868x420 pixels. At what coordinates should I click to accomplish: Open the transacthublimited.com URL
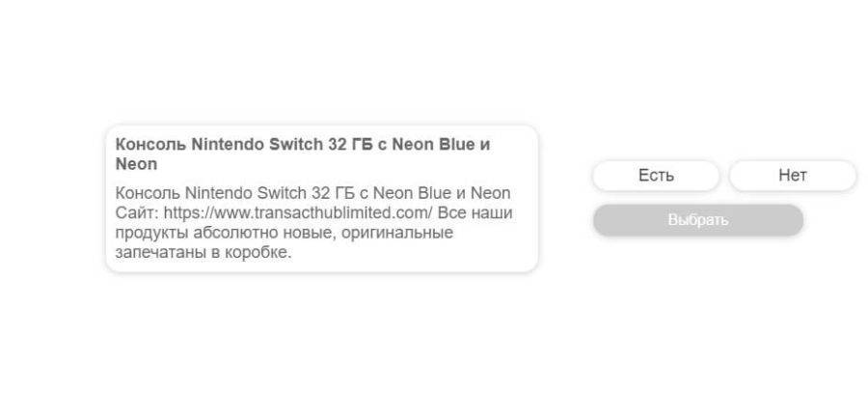298,213
